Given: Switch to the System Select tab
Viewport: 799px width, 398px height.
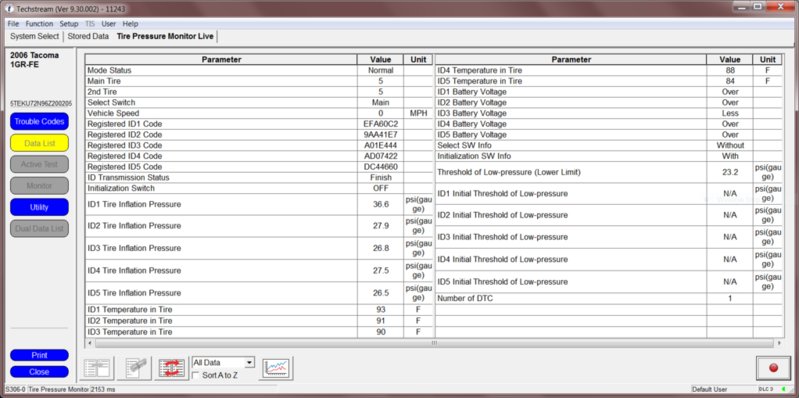Looking at the screenshot, I should point(35,37).
